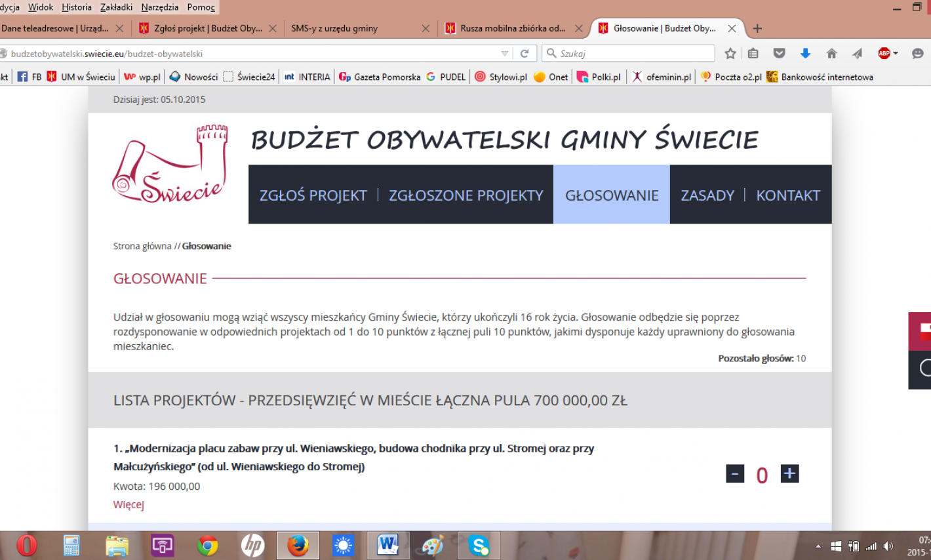Show hidden system tray icons arrow
931x560 pixels.
(x=818, y=546)
